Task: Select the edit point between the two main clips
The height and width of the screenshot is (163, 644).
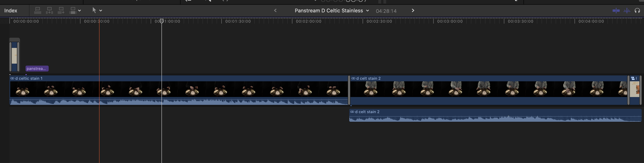Action: [349, 90]
